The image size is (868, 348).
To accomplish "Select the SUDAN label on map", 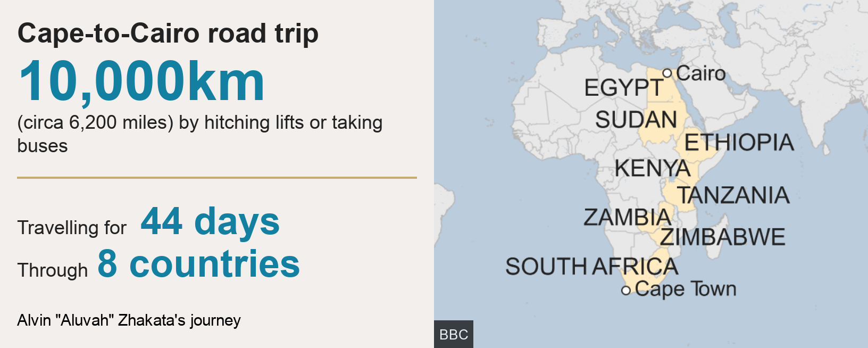I will pos(636,120).
